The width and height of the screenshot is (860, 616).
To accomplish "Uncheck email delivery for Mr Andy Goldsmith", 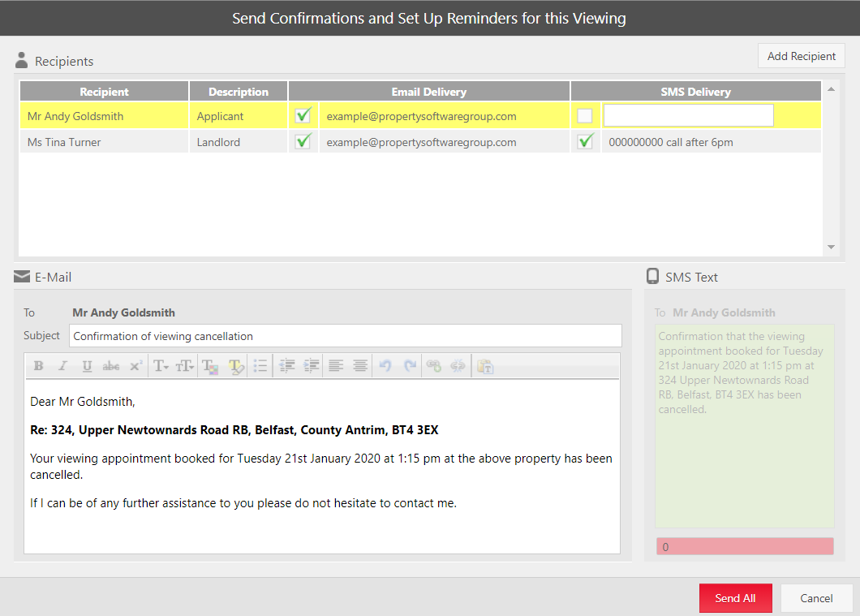I will [303, 116].
